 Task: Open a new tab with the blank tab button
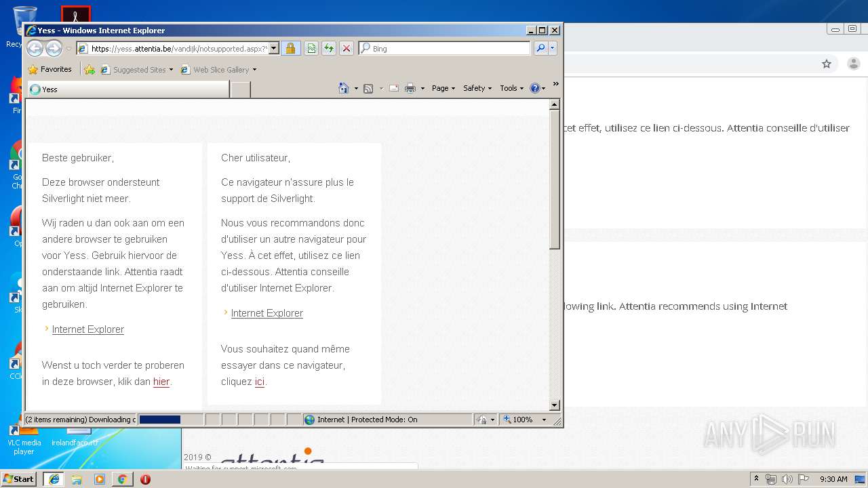click(240, 89)
